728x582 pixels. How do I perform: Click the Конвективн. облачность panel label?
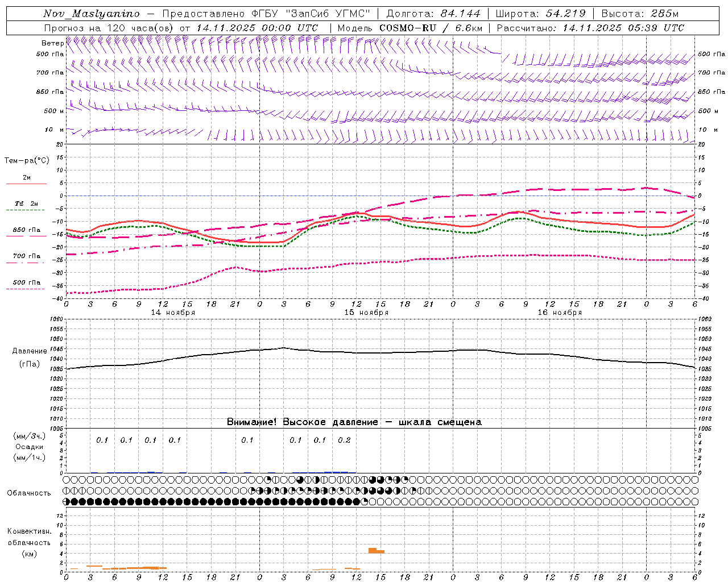(29, 537)
